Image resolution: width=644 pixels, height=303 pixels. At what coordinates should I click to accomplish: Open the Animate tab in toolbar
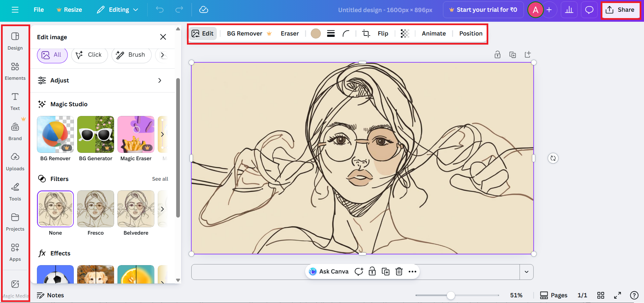pyautogui.click(x=434, y=34)
